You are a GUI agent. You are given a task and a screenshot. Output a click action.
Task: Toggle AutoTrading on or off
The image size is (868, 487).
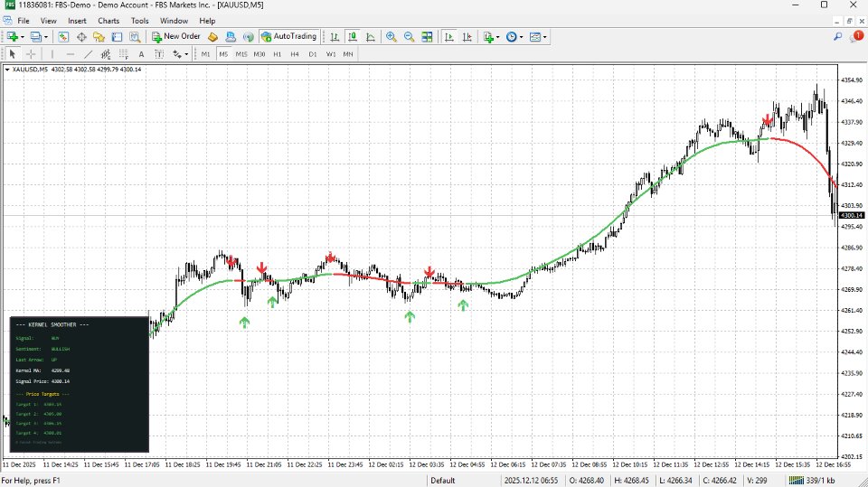click(288, 36)
